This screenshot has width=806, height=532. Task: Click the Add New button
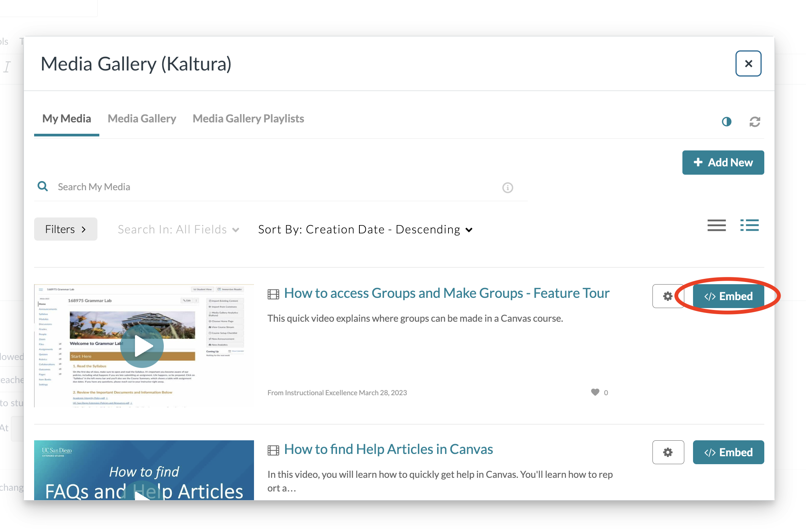(x=723, y=163)
